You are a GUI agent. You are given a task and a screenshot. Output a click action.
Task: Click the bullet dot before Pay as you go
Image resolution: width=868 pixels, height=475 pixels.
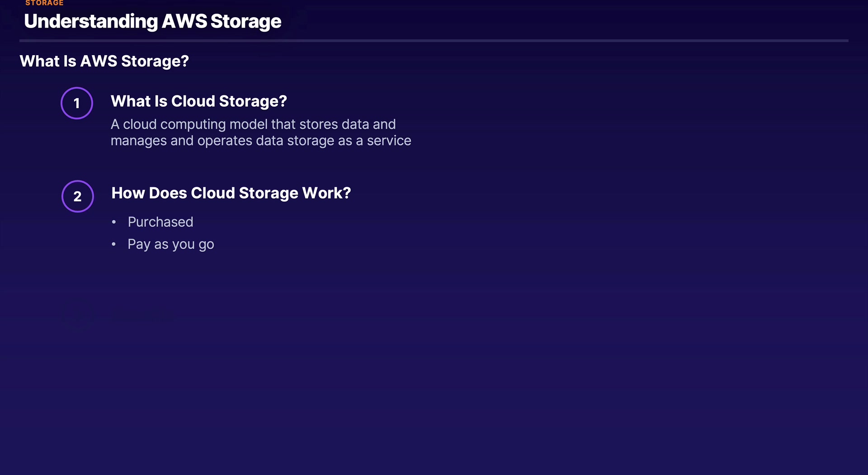tap(114, 244)
